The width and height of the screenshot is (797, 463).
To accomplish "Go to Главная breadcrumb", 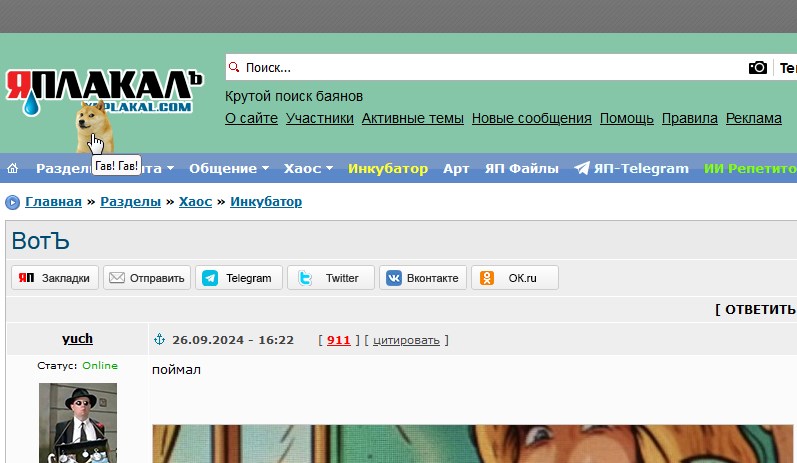I will click(x=53, y=202).
